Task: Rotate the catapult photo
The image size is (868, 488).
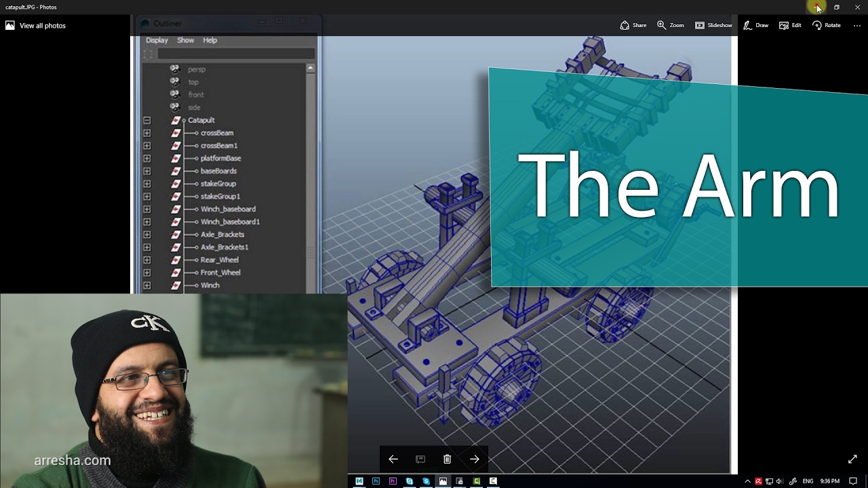Action: tap(826, 26)
